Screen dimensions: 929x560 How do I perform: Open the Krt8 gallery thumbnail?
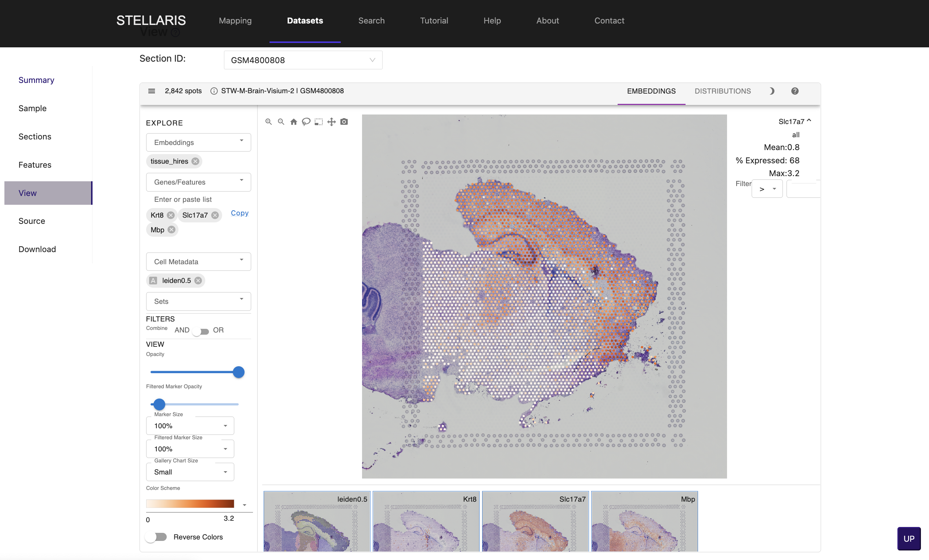(x=426, y=521)
